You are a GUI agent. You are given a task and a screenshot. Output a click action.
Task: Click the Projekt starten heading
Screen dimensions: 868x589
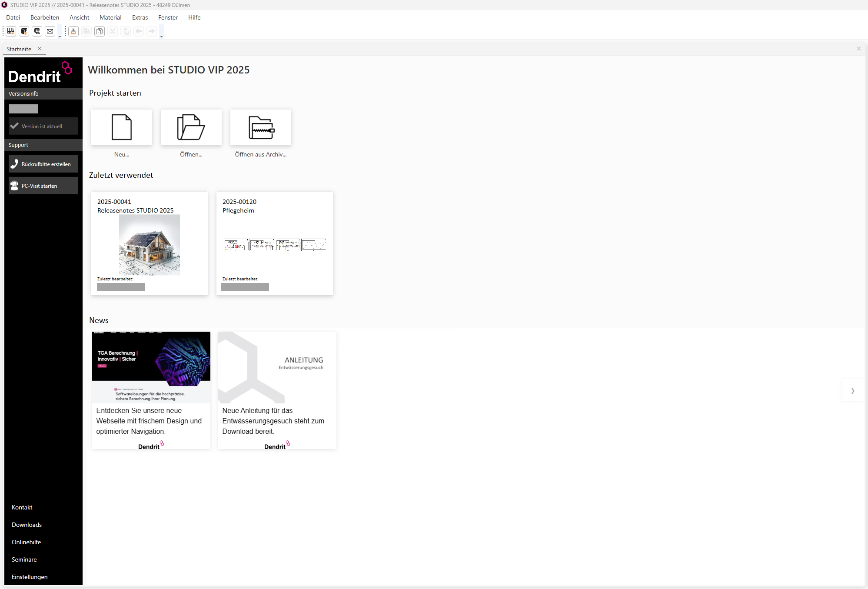115,93
